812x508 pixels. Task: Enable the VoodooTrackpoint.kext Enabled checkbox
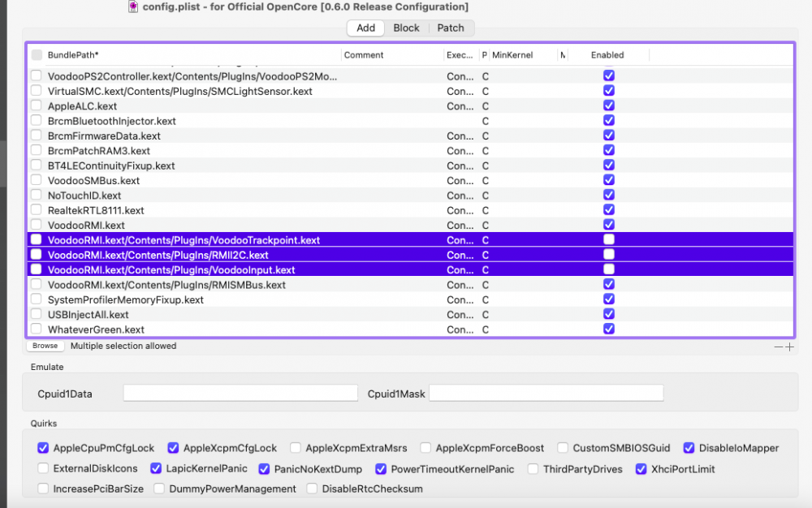(x=609, y=240)
